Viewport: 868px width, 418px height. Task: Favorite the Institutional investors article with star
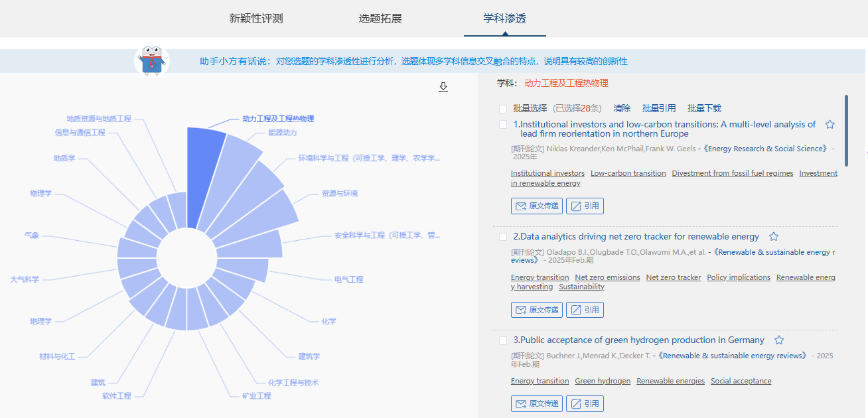pos(830,125)
